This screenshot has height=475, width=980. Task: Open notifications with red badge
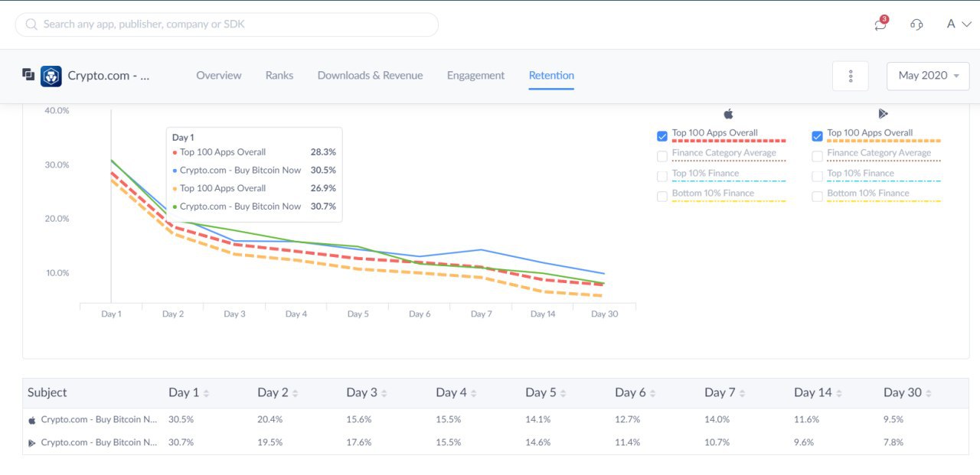(x=881, y=24)
